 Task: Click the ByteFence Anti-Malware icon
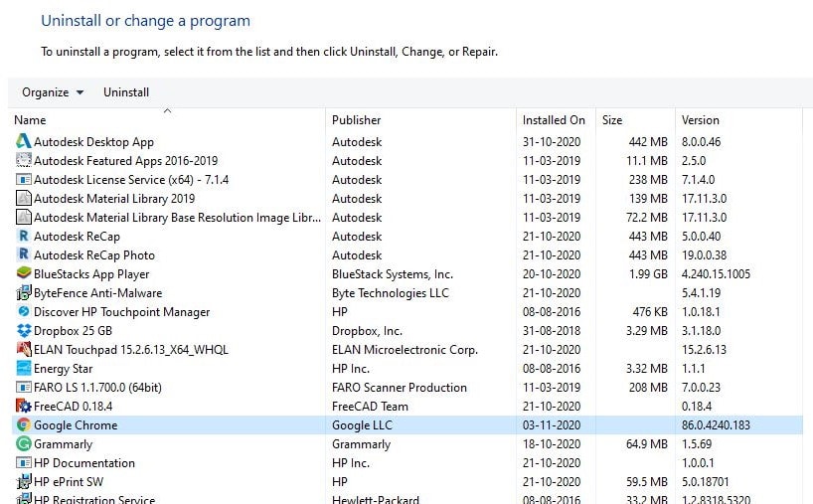[23, 292]
